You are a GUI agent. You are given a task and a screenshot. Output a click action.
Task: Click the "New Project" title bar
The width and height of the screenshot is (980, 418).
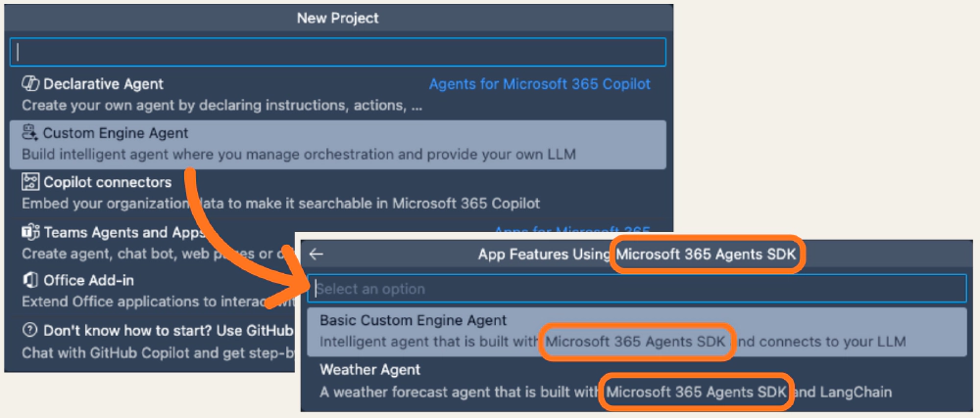click(x=338, y=18)
